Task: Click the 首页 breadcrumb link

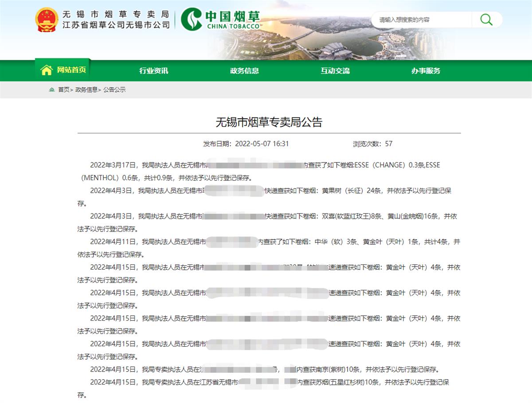Action: [x=64, y=89]
